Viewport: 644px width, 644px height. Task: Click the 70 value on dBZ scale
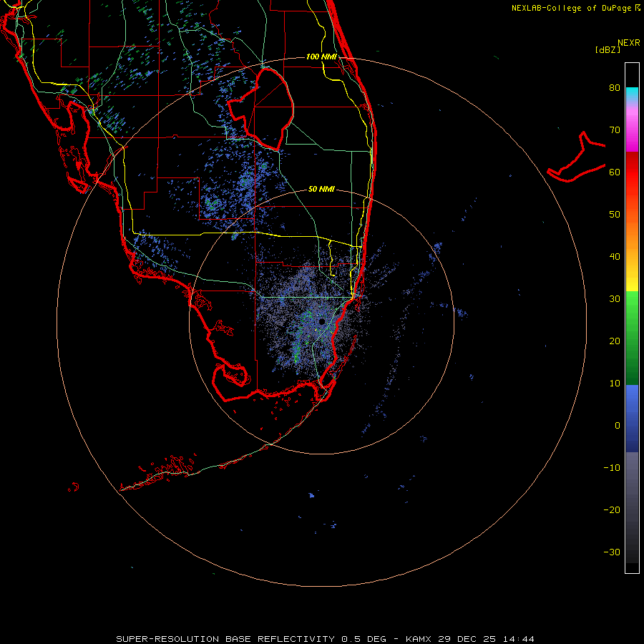pyautogui.click(x=615, y=130)
